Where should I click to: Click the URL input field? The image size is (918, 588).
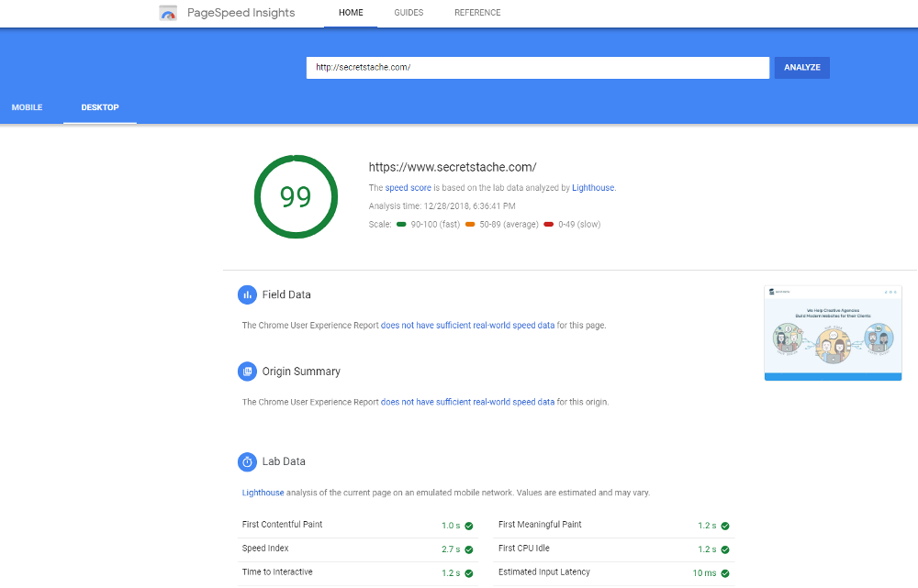click(537, 67)
